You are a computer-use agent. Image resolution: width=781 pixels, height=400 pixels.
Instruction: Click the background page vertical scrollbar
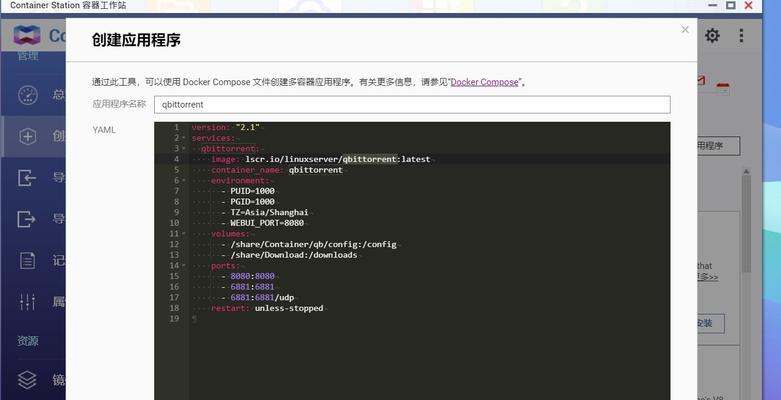746,224
